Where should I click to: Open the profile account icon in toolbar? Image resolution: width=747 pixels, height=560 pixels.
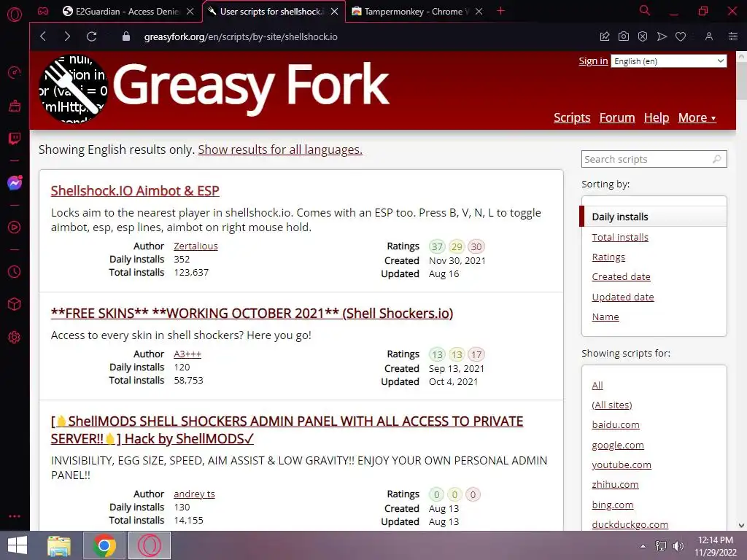(709, 36)
